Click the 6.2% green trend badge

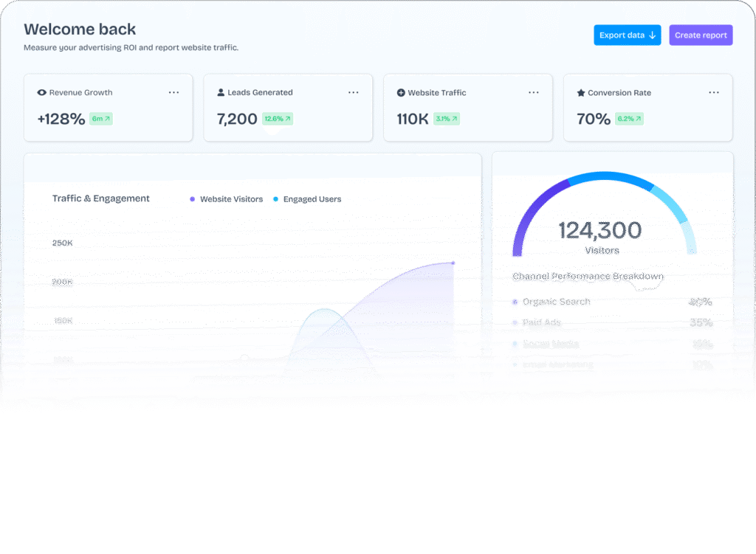coord(630,119)
